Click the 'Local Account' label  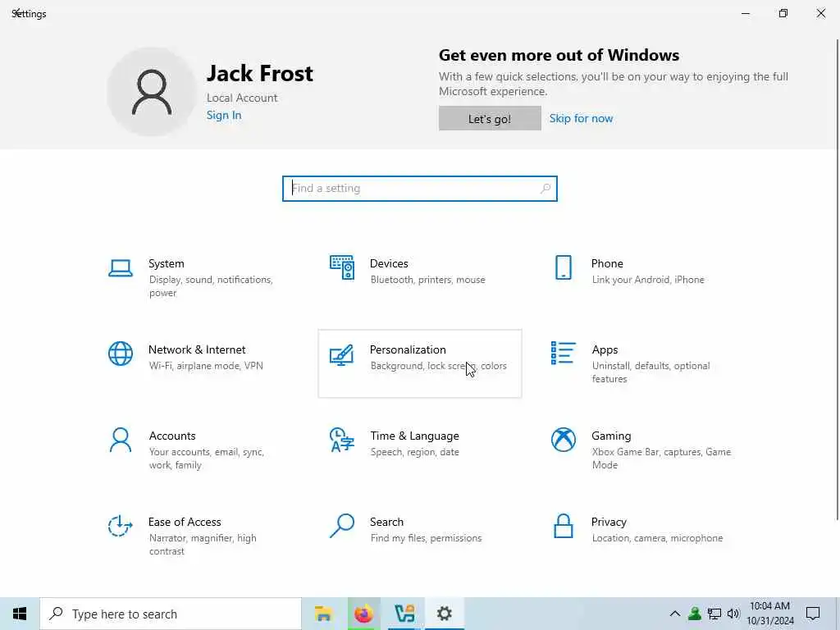click(242, 98)
